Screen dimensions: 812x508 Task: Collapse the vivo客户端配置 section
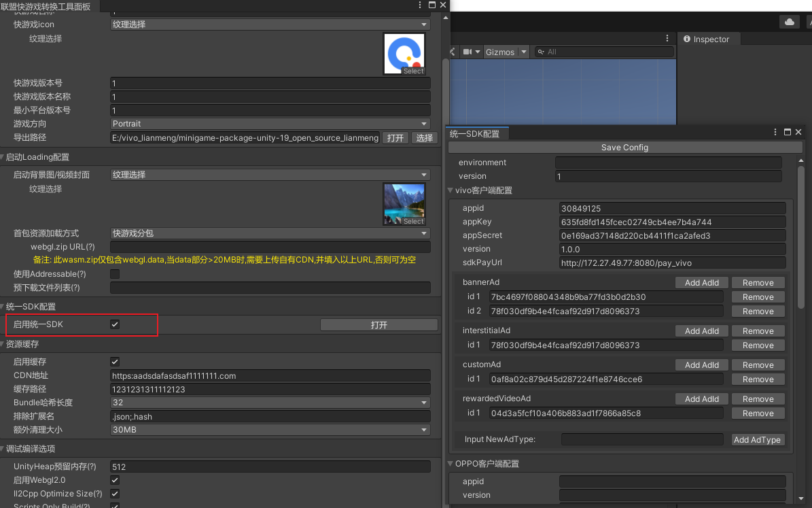tap(450, 190)
